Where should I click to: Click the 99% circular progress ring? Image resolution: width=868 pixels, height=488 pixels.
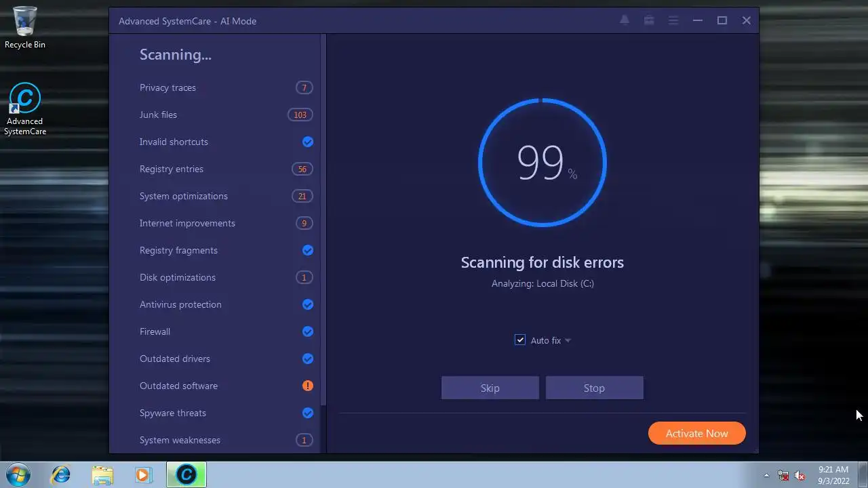pyautogui.click(x=542, y=163)
